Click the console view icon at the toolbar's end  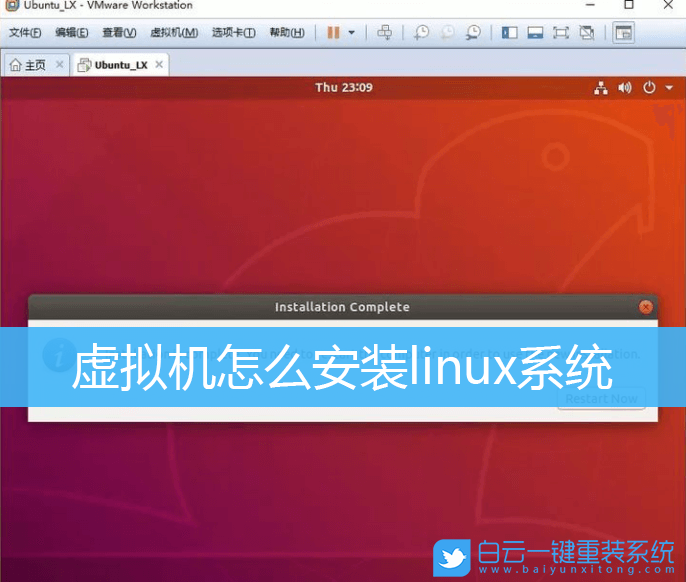pos(623,33)
